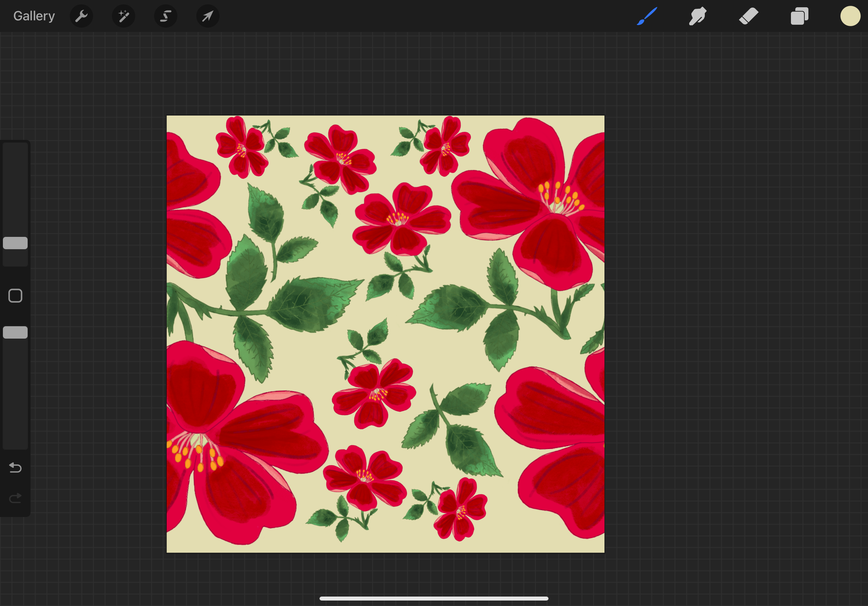The image size is (868, 606).
Task: Tap the square Modify button in sidebar
Action: (15, 296)
